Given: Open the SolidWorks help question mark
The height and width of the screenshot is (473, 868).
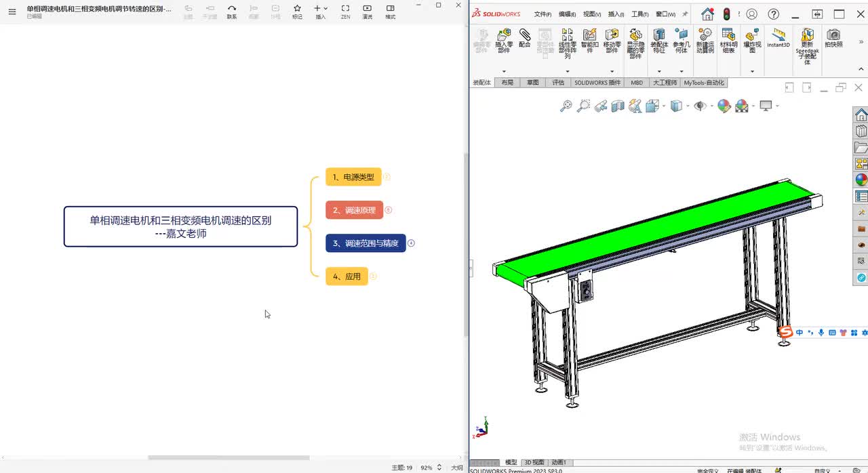Looking at the screenshot, I should [774, 14].
